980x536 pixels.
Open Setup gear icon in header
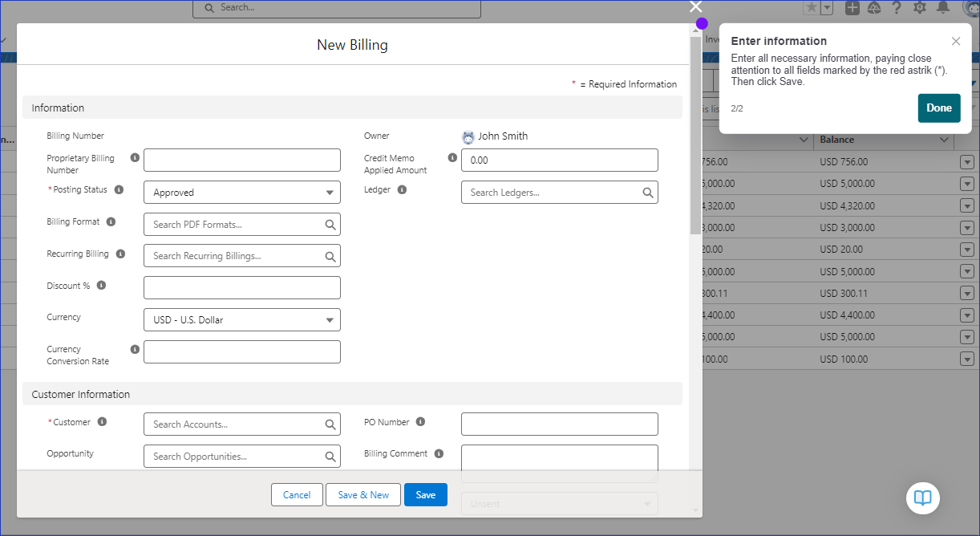tap(920, 8)
